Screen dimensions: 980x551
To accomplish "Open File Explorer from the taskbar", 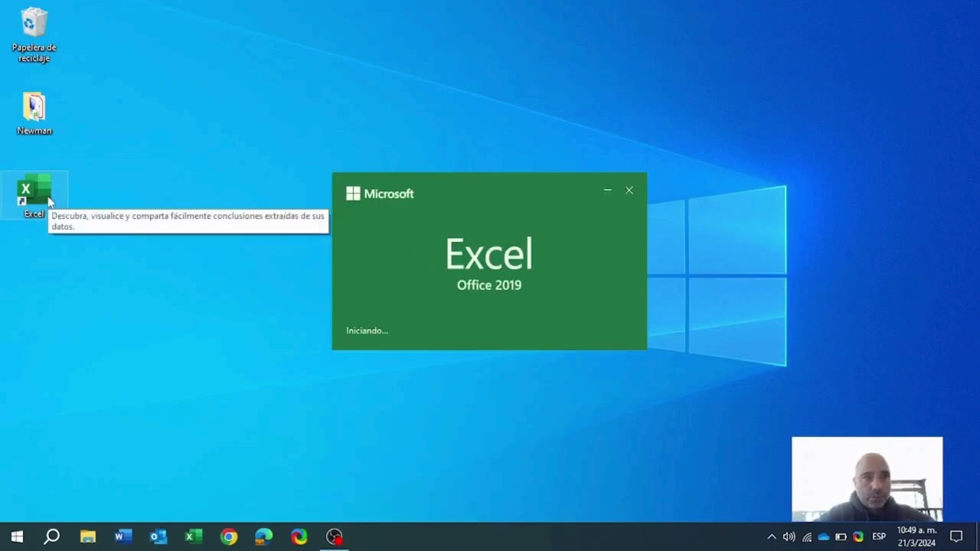I will pyautogui.click(x=87, y=536).
